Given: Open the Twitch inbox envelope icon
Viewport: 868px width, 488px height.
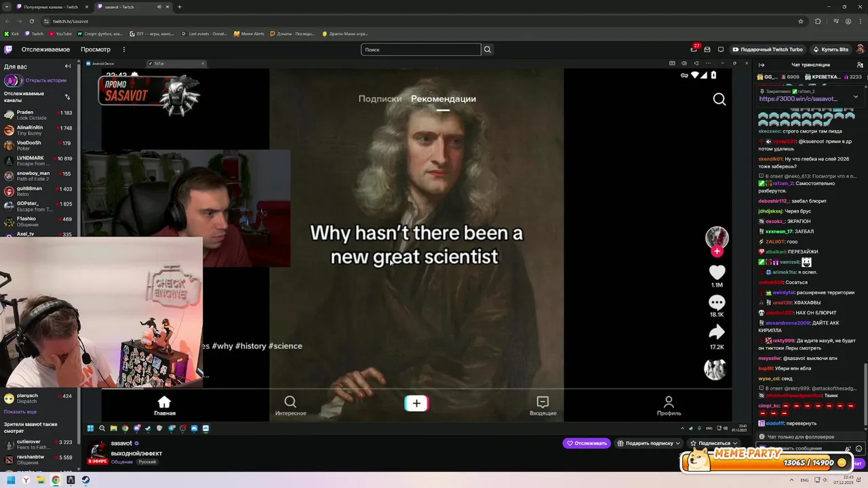Looking at the screenshot, I should [x=707, y=49].
